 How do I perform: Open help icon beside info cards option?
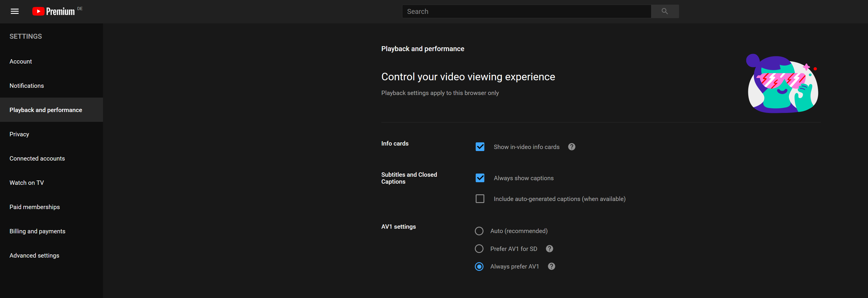(x=571, y=147)
